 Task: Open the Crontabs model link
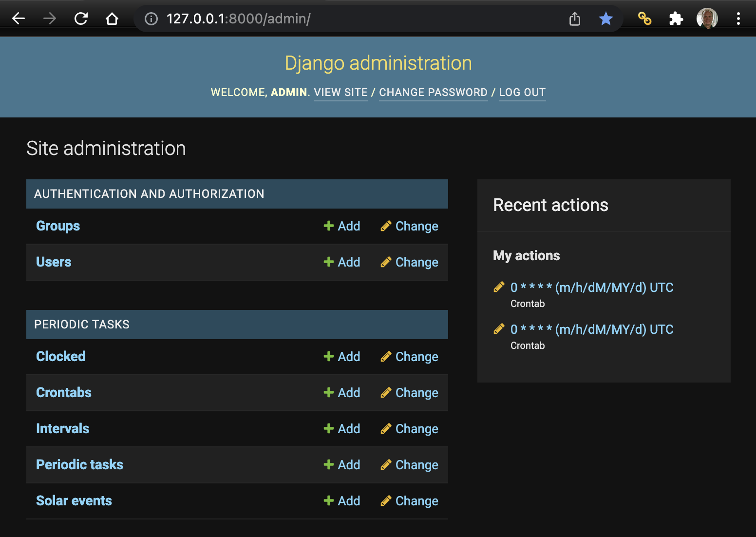[64, 392]
